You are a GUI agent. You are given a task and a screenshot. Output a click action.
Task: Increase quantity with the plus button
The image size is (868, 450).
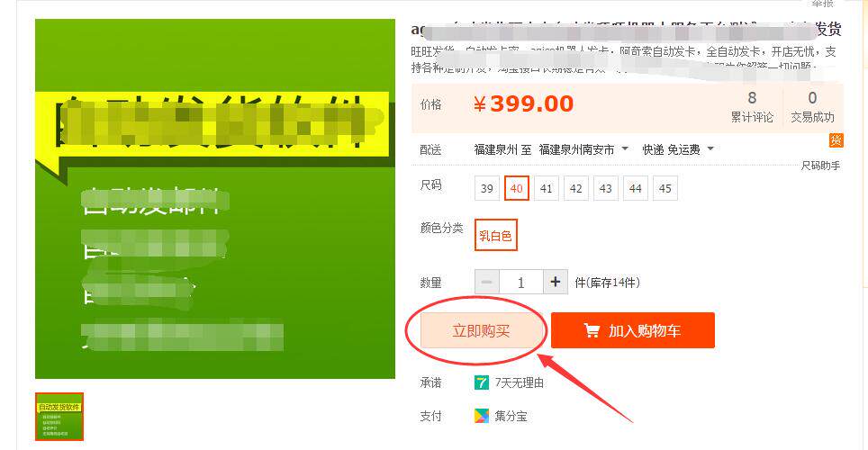pos(556,283)
